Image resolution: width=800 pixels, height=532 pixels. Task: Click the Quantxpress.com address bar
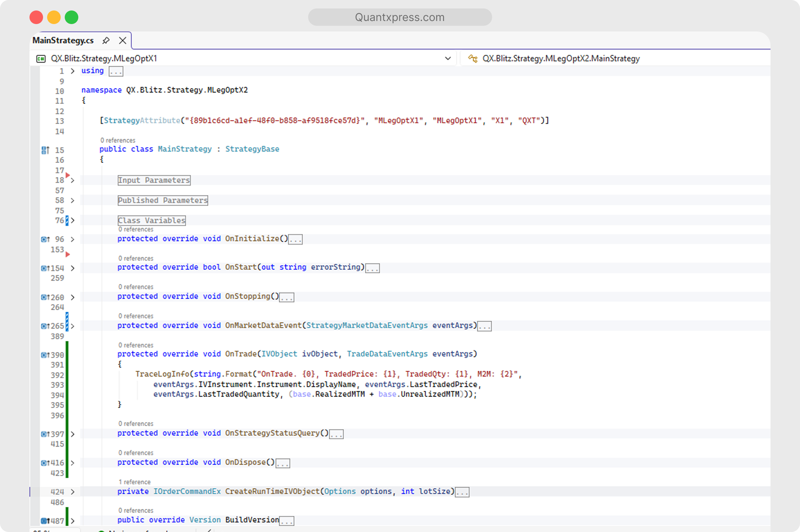(400, 17)
